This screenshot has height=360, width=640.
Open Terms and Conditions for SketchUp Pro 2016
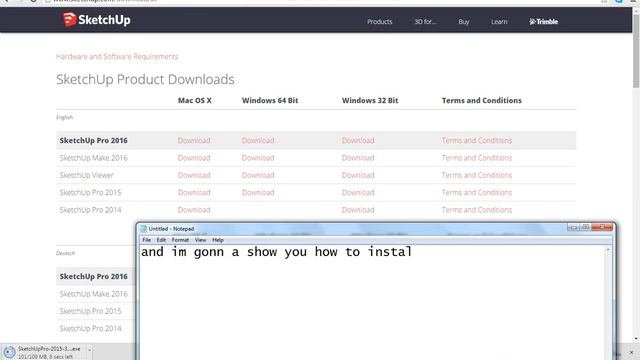pyautogui.click(x=476, y=140)
